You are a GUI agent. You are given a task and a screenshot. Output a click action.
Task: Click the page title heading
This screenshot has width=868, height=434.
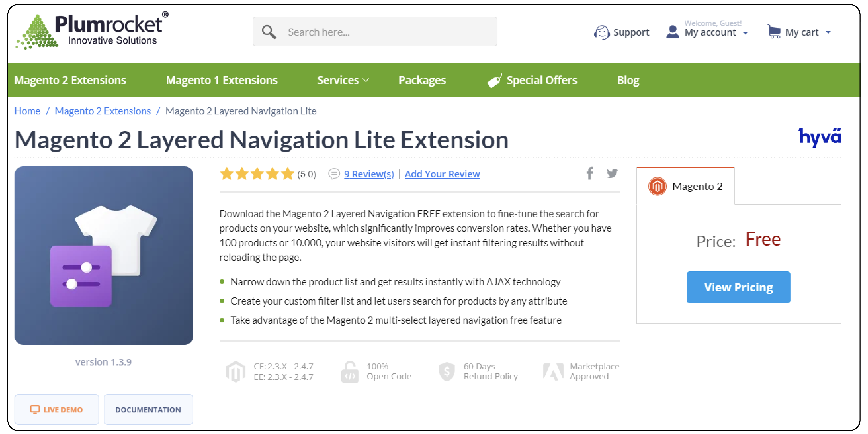[x=261, y=140]
